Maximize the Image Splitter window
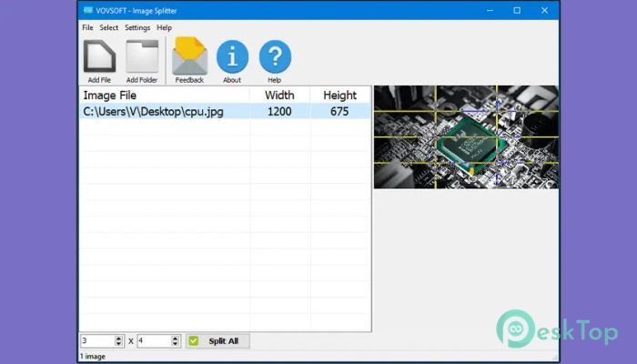The width and height of the screenshot is (637, 364). [x=517, y=11]
